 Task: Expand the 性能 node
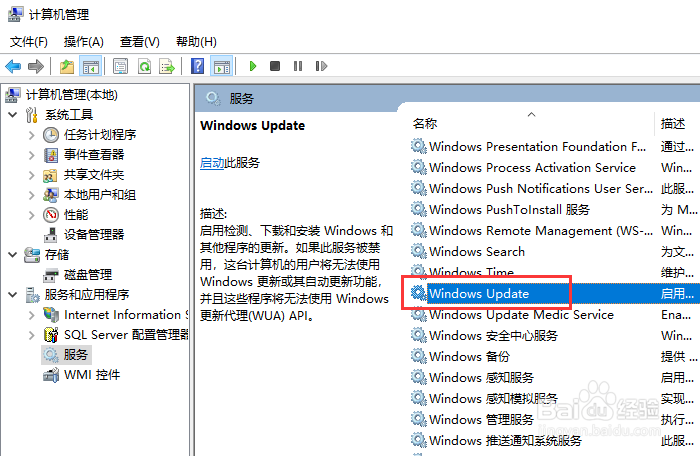31,215
